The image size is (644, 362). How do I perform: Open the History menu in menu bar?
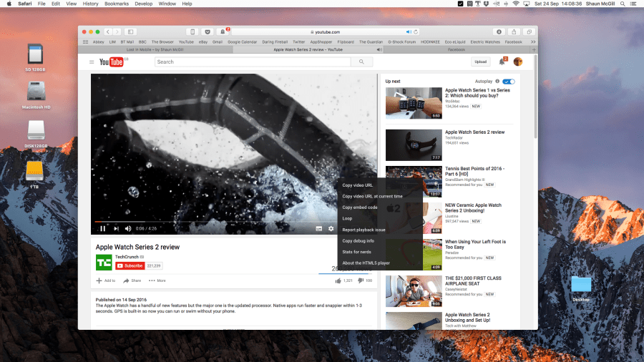pos(90,4)
